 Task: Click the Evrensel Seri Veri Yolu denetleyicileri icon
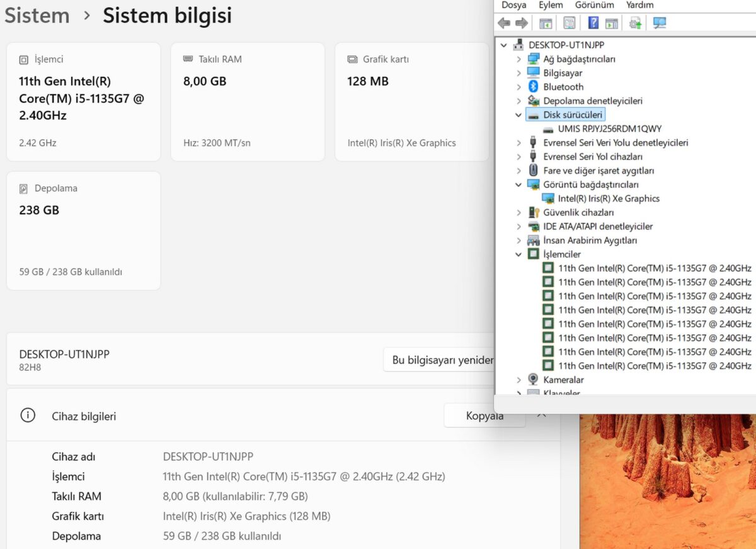pos(534,142)
